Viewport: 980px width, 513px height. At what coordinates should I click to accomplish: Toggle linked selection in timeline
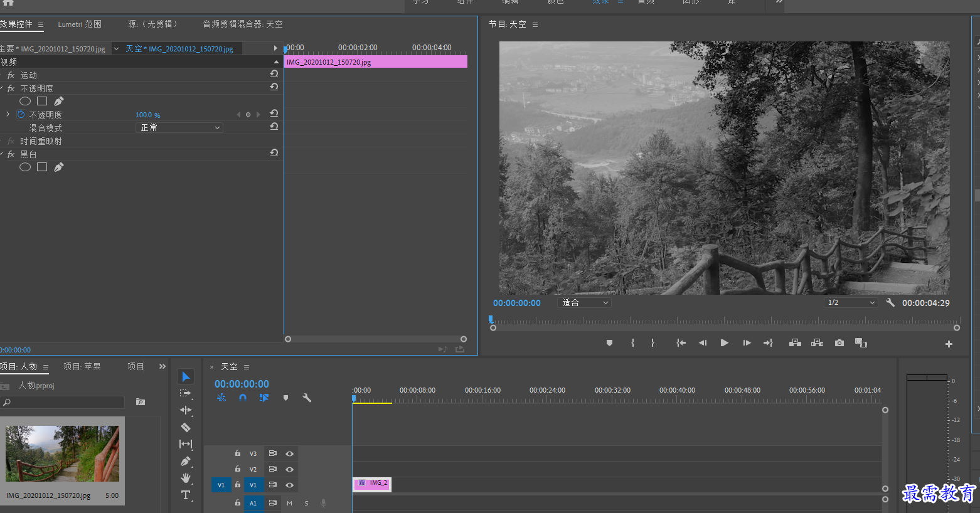click(264, 398)
